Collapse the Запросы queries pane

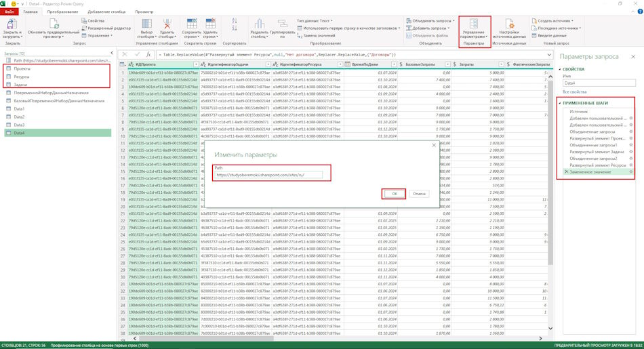coord(112,53)
